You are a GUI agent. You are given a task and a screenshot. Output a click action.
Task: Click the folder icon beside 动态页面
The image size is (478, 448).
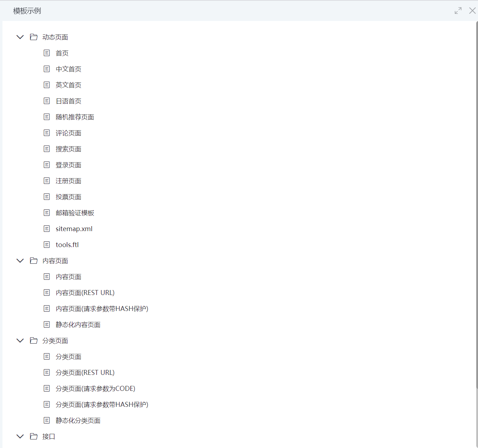point(34,37)
